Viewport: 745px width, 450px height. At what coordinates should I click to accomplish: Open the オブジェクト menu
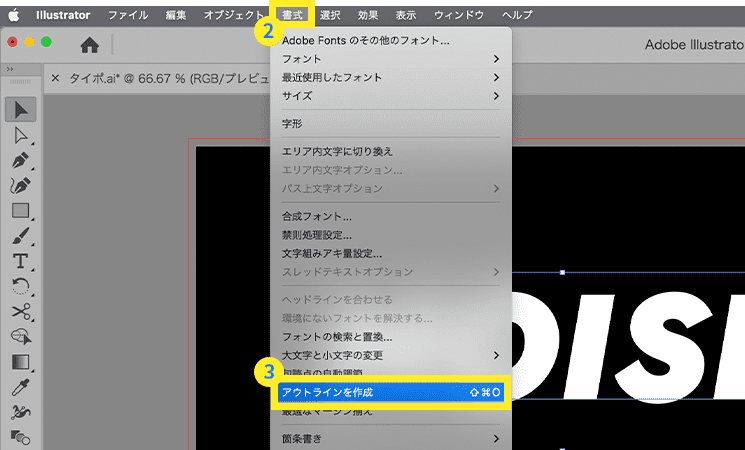point(233,15)
